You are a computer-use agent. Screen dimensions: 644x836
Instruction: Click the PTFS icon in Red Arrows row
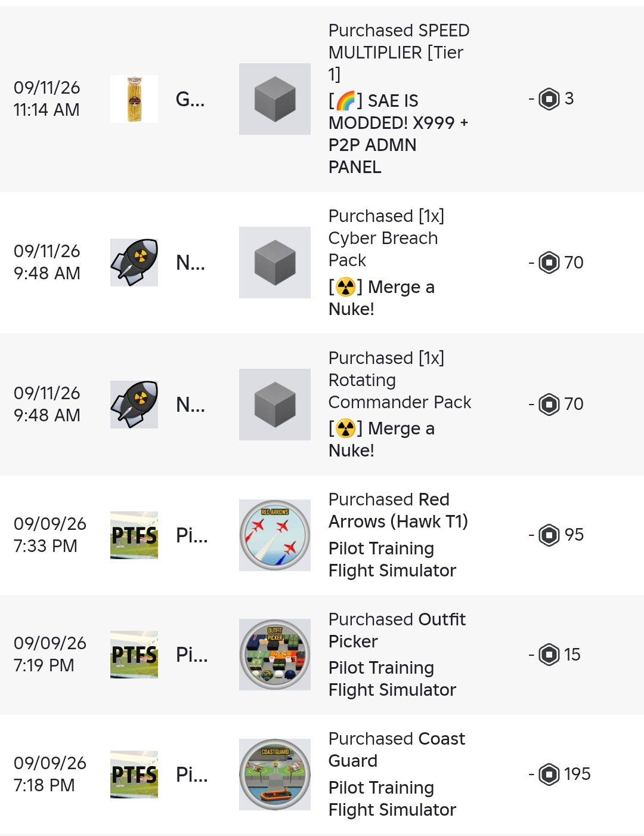(x=134, y=535)
